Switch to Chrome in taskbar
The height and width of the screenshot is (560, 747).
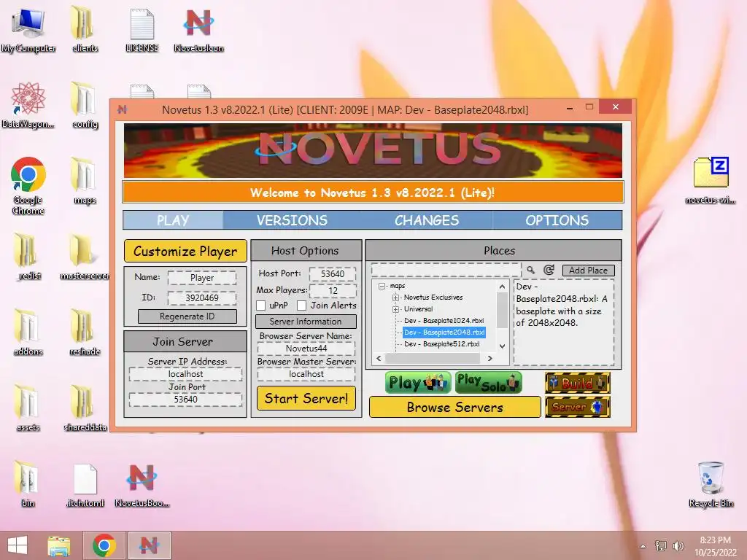[x=104, y=545]
